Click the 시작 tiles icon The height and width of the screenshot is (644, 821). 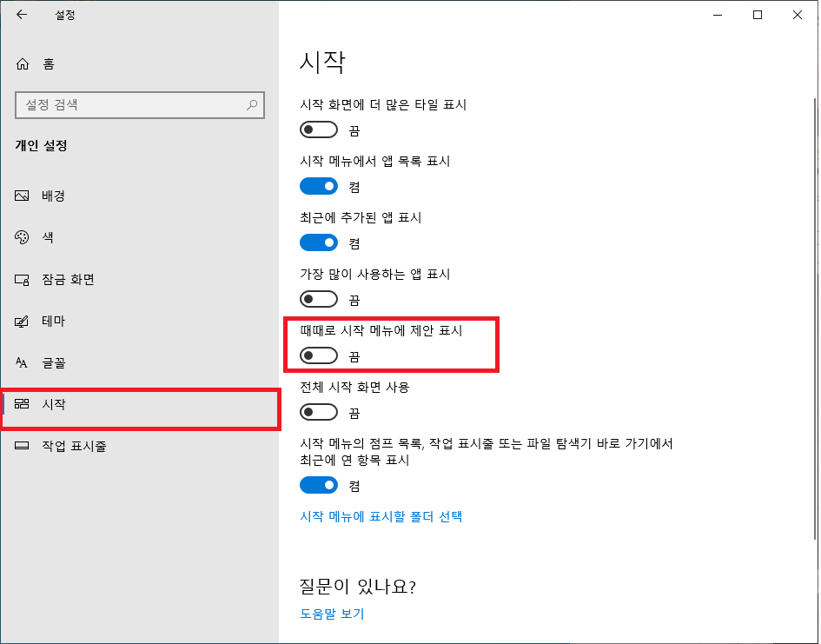(22, 403)
